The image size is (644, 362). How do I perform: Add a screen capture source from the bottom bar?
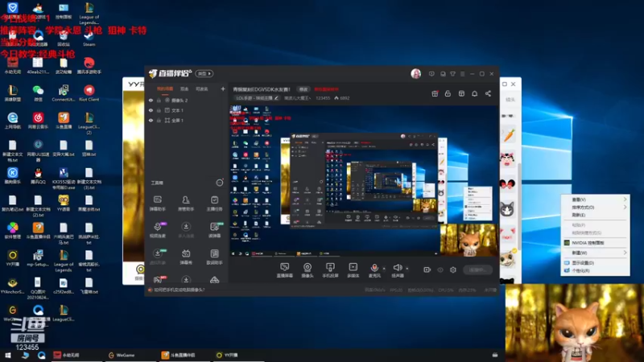click(285, 270)
